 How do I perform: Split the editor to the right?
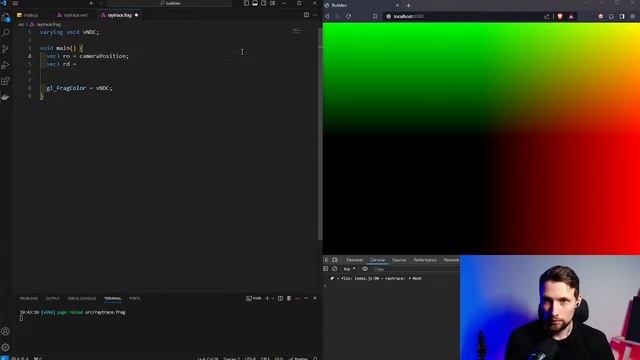[x=306, y=15]
